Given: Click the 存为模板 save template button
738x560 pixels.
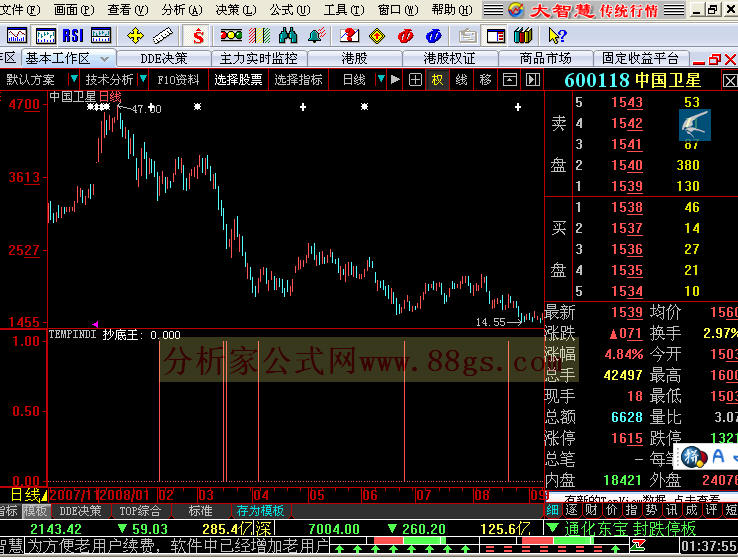Looking at the screenshot, I should pos(260,511).
